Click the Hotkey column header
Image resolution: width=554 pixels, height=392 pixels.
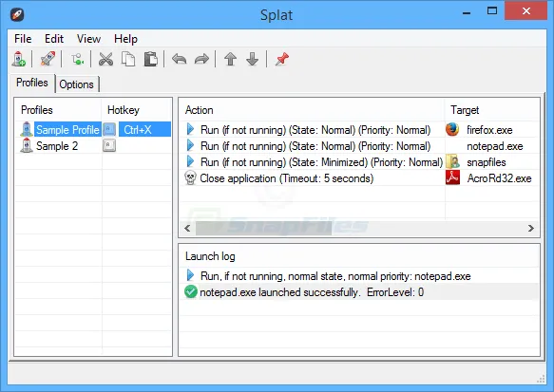(x=137, y=110)
